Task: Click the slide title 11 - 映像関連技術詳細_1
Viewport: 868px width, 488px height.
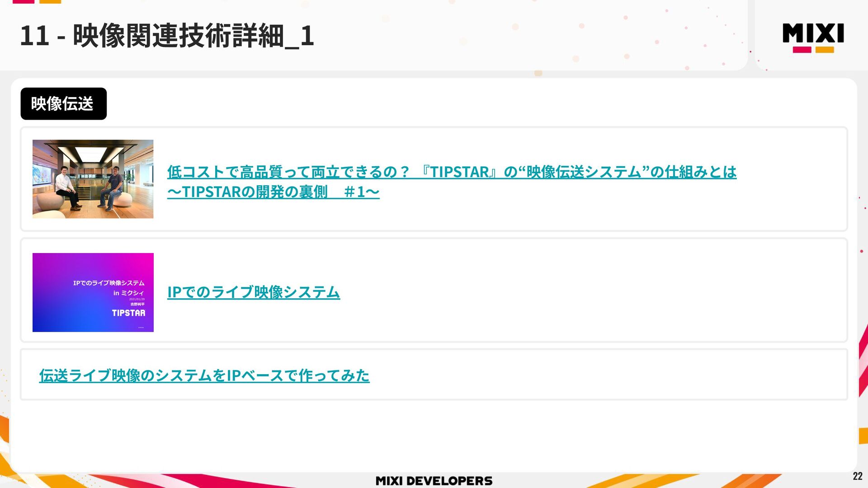Action: coord(166,36)
